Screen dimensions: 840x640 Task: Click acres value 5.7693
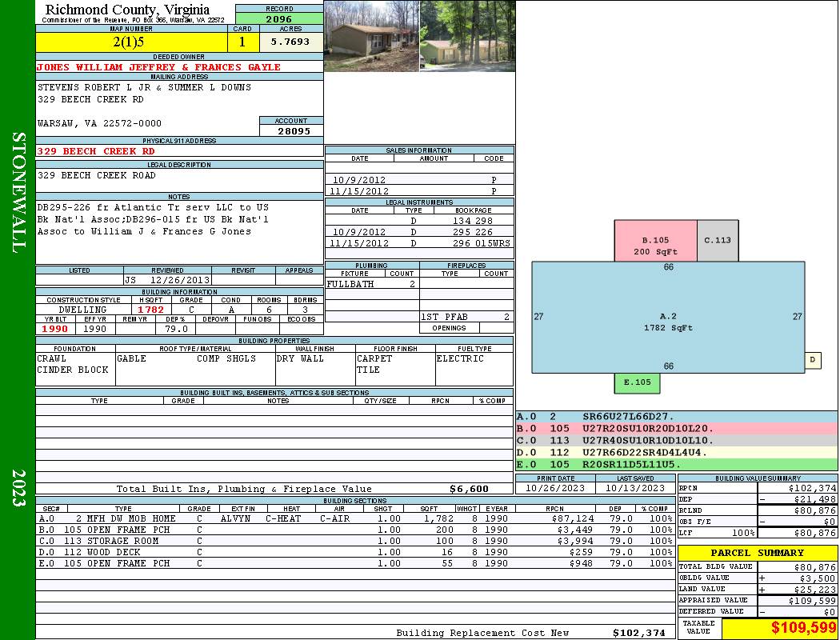tap(290, 42)
